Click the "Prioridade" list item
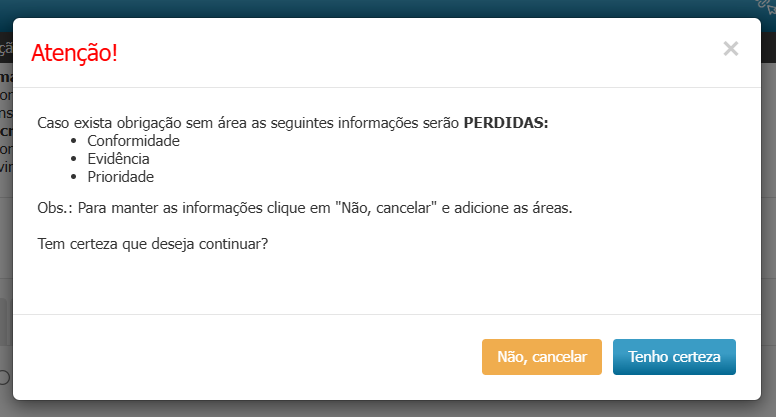 click(x=120, y=175)
